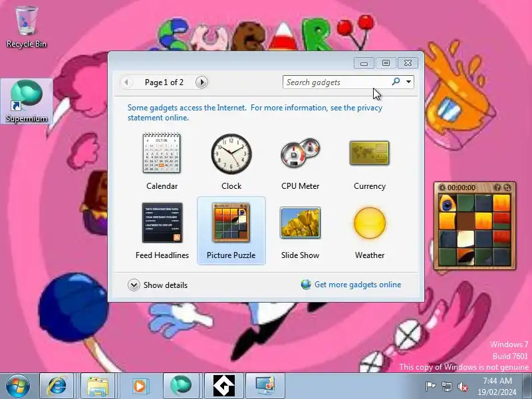Click the toucan eye puzzle tile
532x399 pixels.
447,203
